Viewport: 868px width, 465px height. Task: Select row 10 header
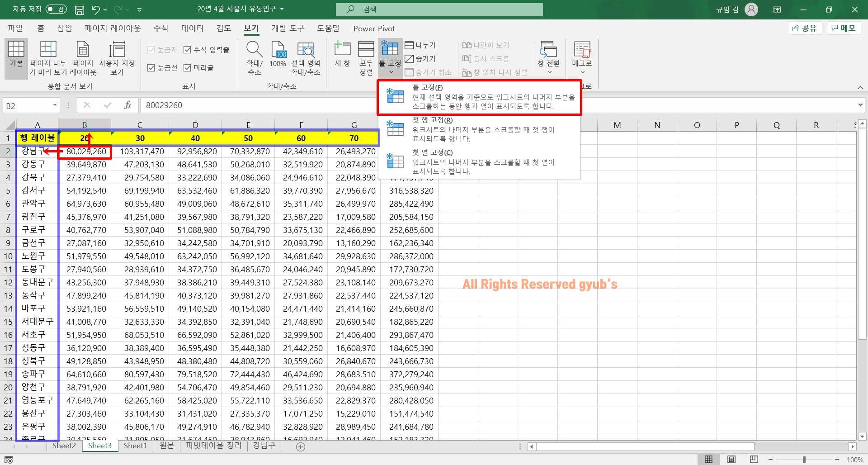(8, 256)
